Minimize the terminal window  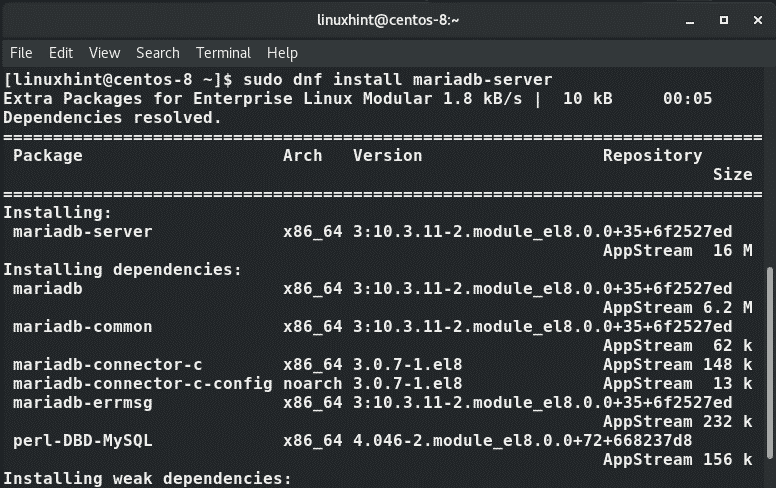pos(688,20)
